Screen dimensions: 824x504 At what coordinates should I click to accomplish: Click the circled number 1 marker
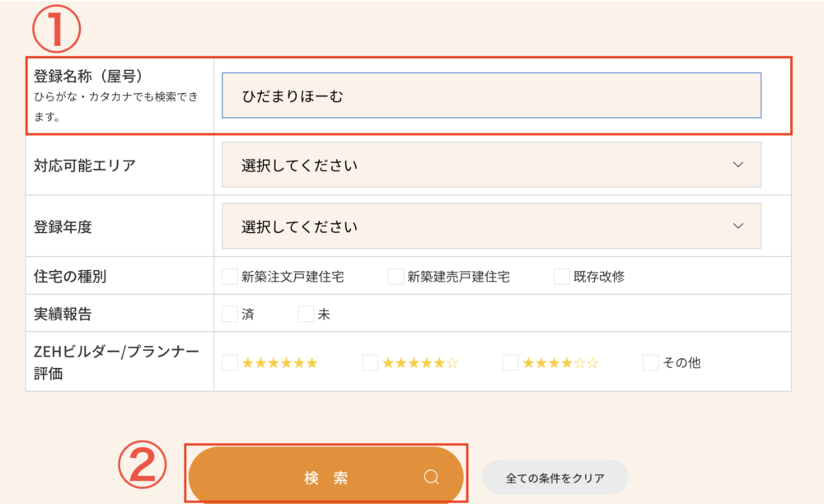coord(56,27)
